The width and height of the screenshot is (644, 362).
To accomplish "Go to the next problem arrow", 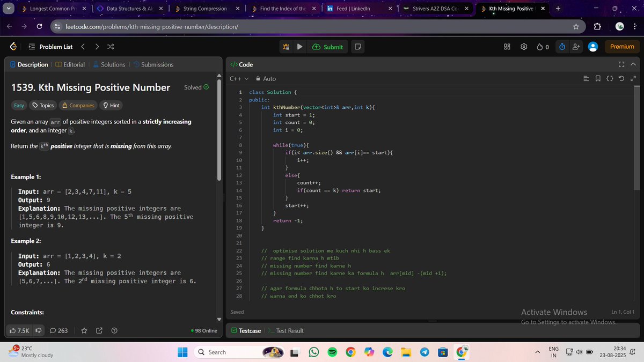I will click(97, 47).
